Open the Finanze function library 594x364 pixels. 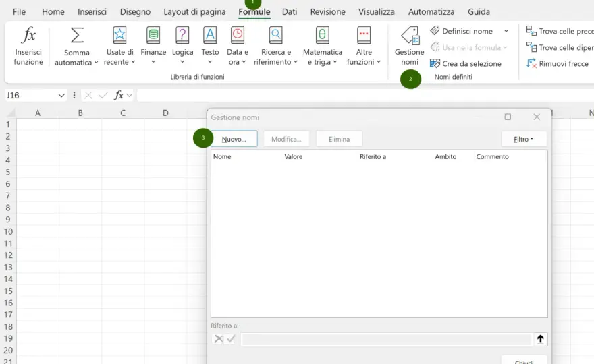click(153, 46)
